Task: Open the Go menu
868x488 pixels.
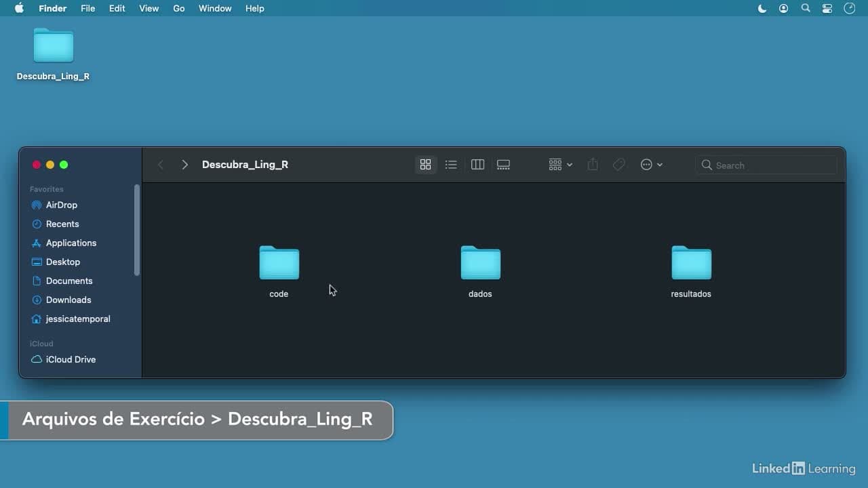Action: (x=179, y=8)
